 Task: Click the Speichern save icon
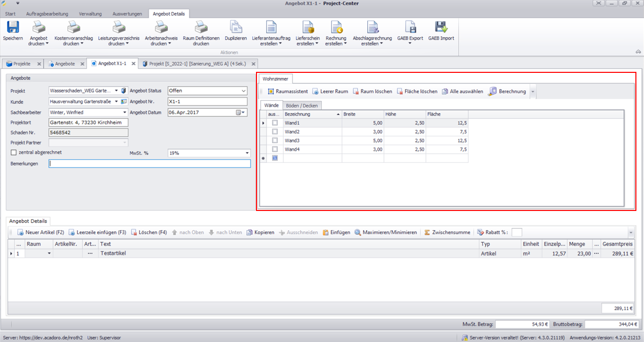click(x=13, y=28)
